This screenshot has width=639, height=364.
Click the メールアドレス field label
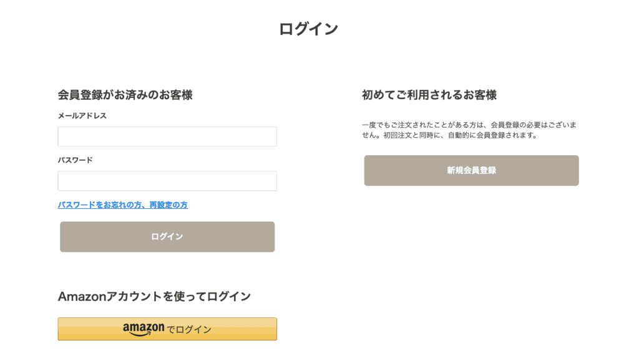[82, 116]
